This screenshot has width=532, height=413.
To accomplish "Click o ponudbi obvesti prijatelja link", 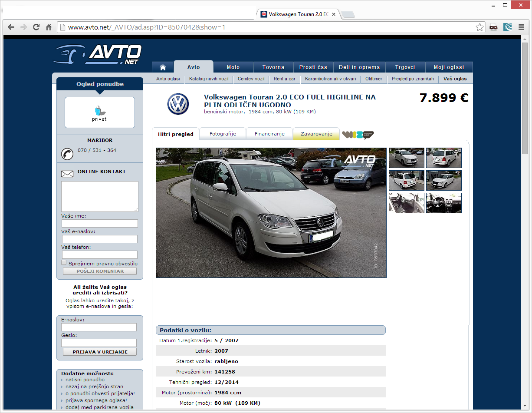I will pos(100,393).
